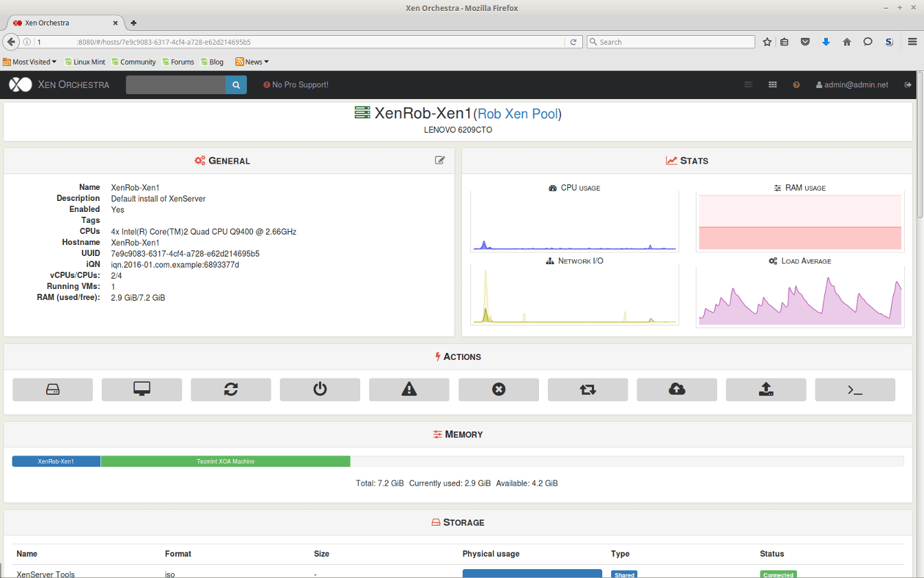Image resolution: width=924 pixels, height=578 pixels.
Task: Click the warning triangle action button
Action: click(x=409, y=389)
